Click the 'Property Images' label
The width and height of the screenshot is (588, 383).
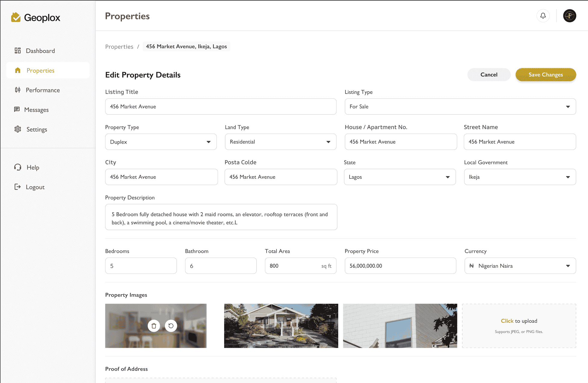pyautogui.click(x=126, y=295)
